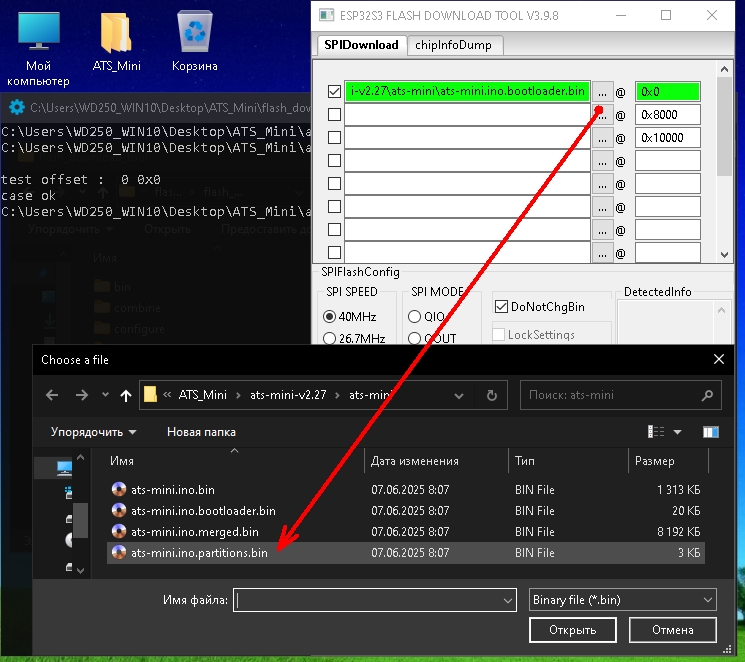
Task: Click the folder icon in the dialog address bar
Action: [x=150, y=394]
